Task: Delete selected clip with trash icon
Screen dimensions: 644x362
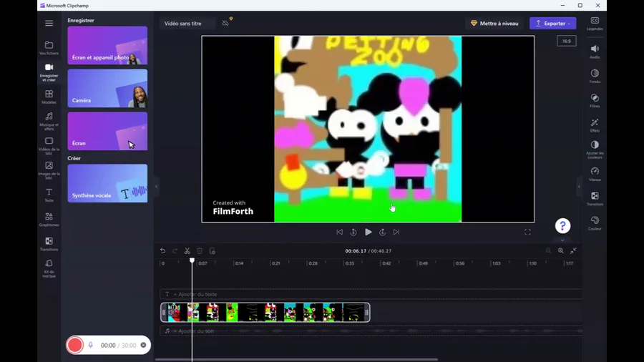Action: 200,251
